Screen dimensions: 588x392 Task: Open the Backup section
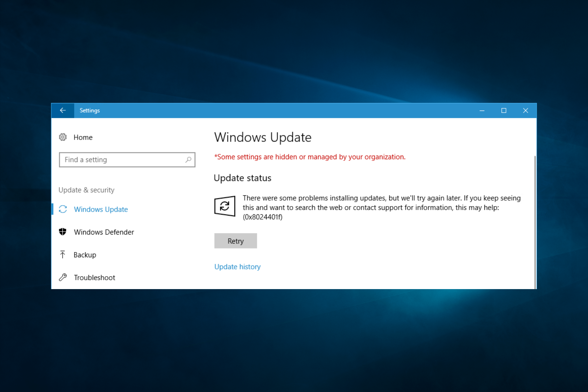coord(85,255)
